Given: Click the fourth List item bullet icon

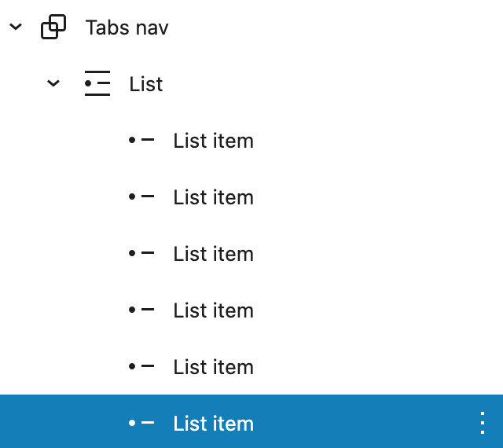Looking at the screenshot, I should click(x=141, y=310).
